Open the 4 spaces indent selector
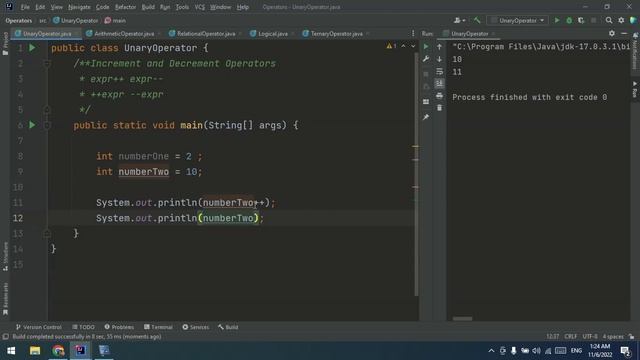 [613, 337]
